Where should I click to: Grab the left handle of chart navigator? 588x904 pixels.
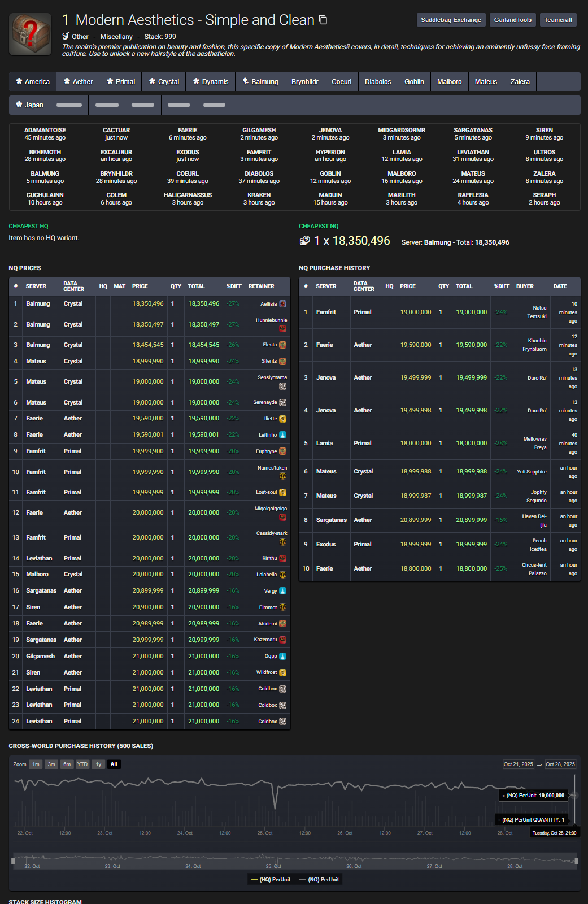13,861
